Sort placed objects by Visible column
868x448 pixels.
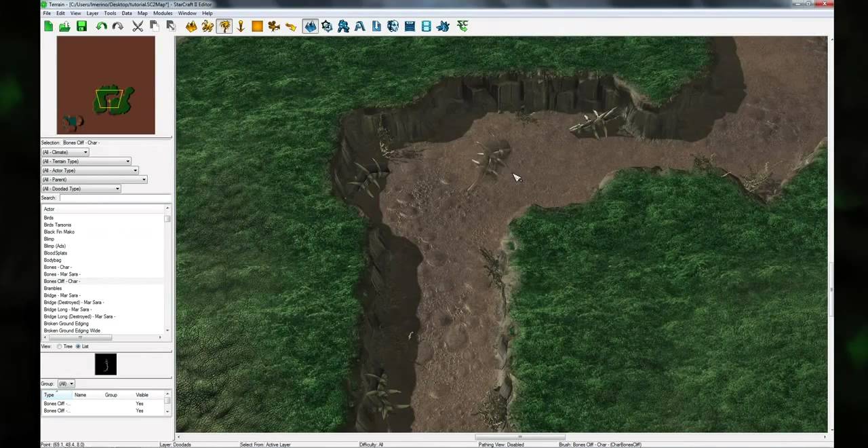coord(149,395)
